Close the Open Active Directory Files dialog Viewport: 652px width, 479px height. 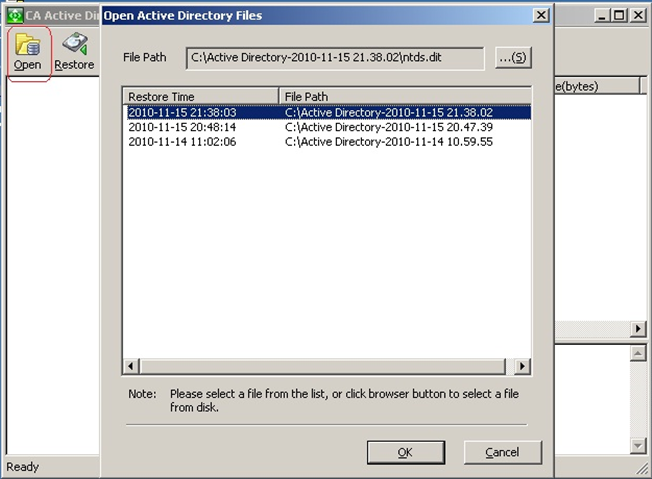(x=541, y=15)
